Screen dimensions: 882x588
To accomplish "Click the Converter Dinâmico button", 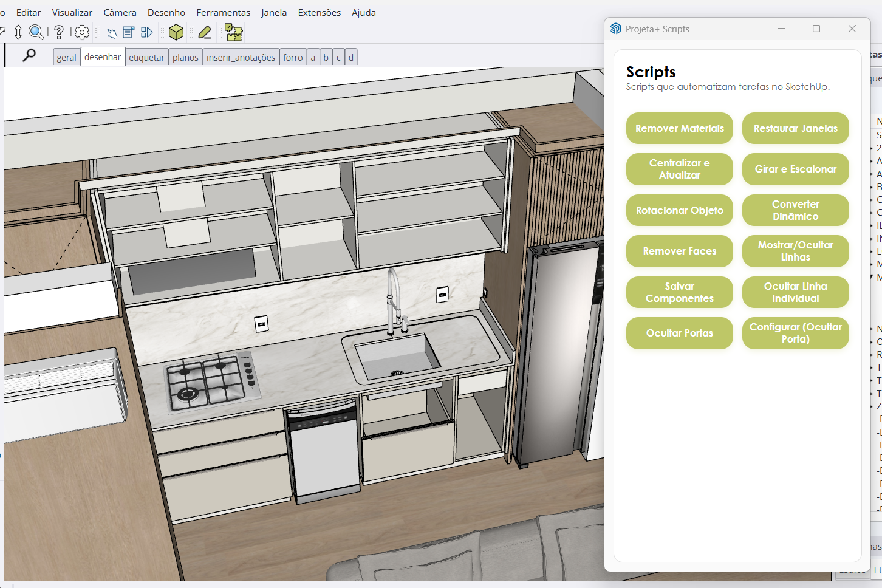I will click(x=795, y=210).
